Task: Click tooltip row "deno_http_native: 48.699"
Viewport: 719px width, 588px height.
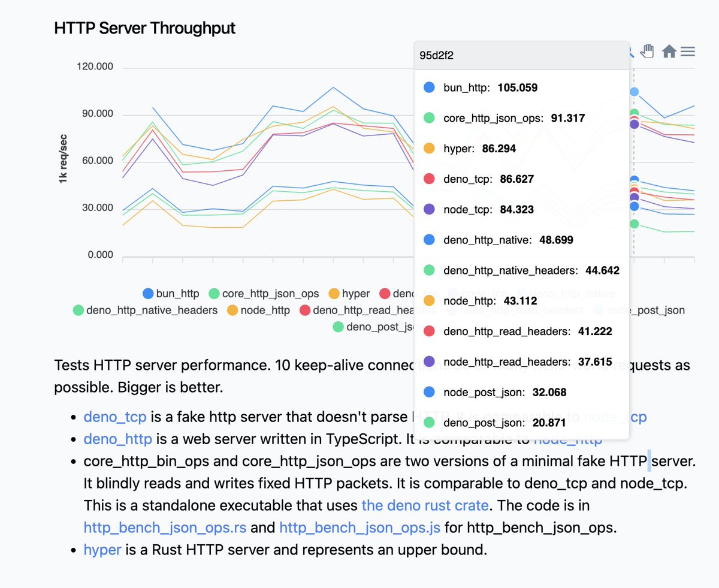Action: pos(521,240)
